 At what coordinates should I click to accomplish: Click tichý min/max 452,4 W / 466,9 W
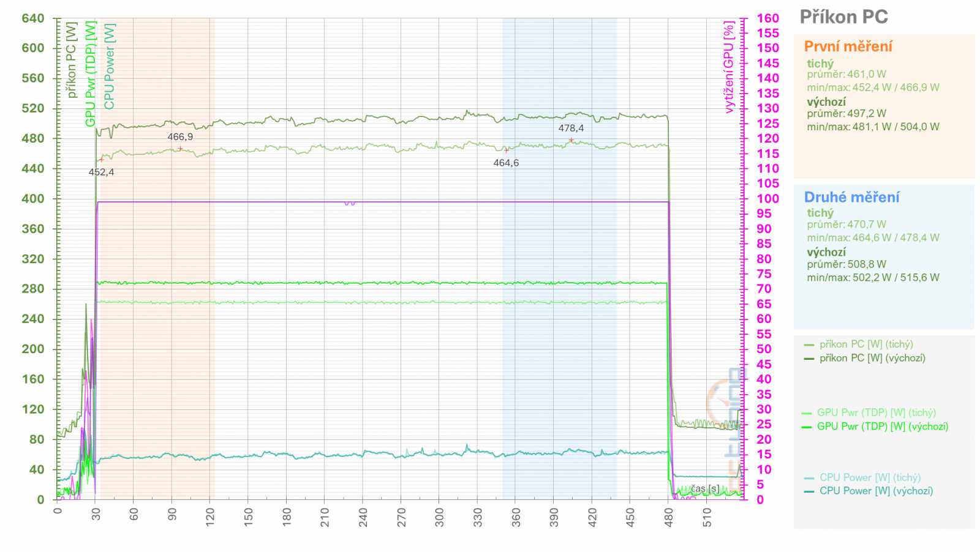tap(873, 88)
